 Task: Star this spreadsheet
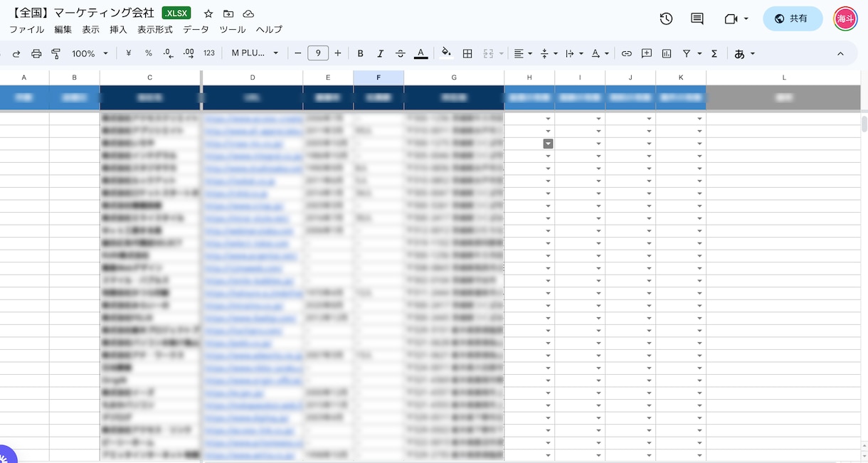208,14
